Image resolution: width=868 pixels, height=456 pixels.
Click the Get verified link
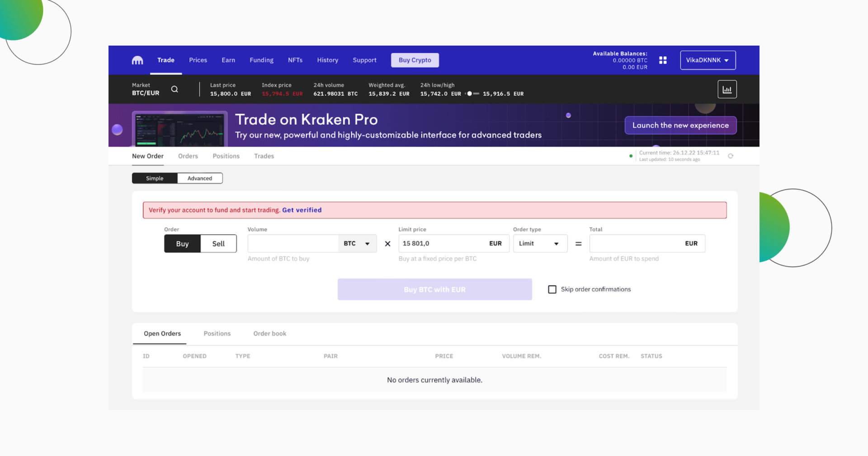(302, 210)
